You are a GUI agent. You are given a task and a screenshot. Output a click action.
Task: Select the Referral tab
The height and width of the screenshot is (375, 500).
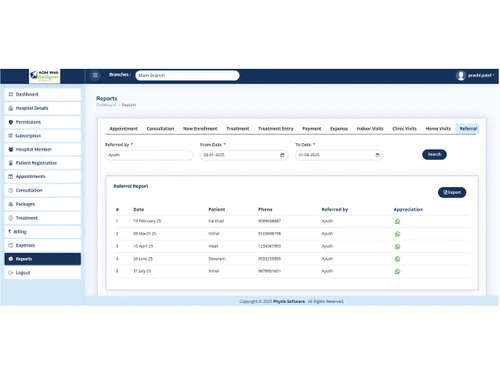(x=468, y=129)
